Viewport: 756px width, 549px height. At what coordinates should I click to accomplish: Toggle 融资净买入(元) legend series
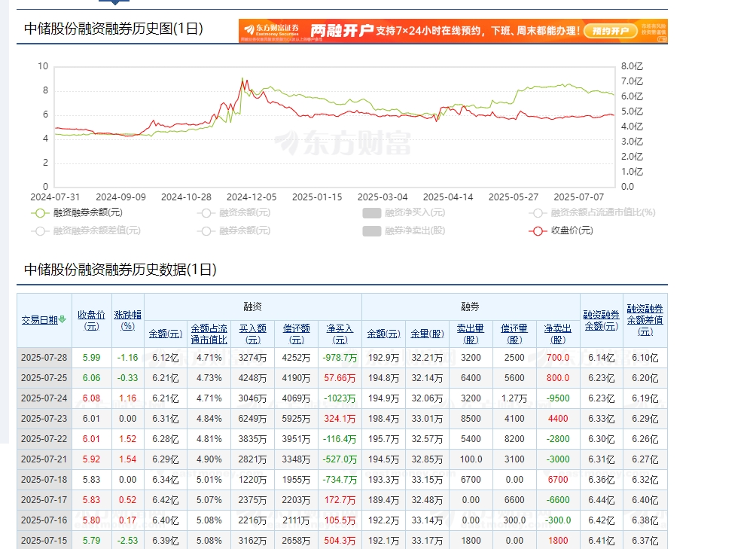click(x=404, y=212)
